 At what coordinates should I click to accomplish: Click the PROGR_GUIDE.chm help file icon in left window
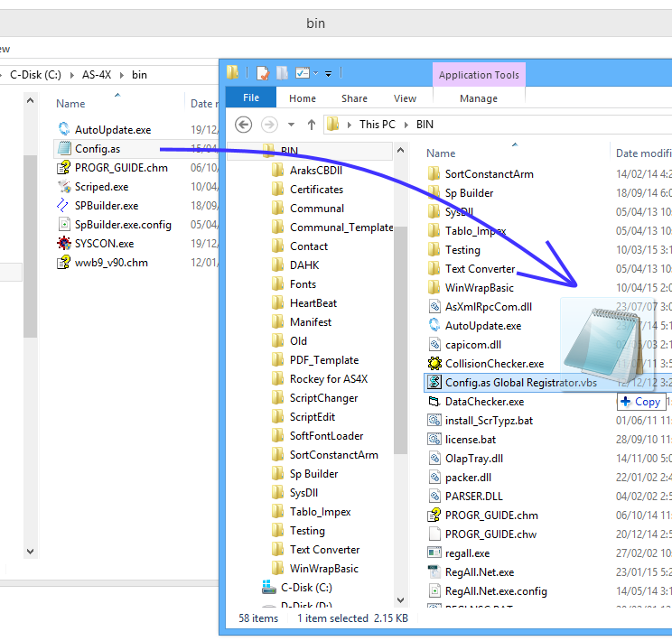tap(64, 168)
